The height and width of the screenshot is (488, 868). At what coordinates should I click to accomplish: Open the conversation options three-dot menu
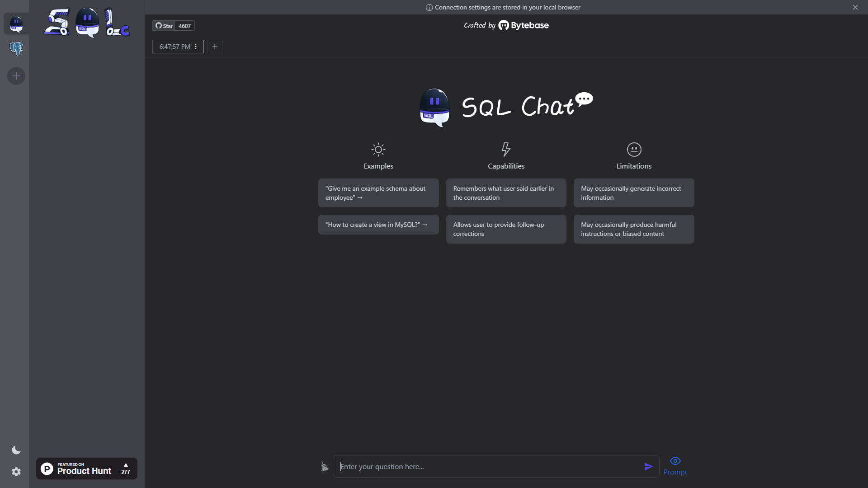click(195, 47)
